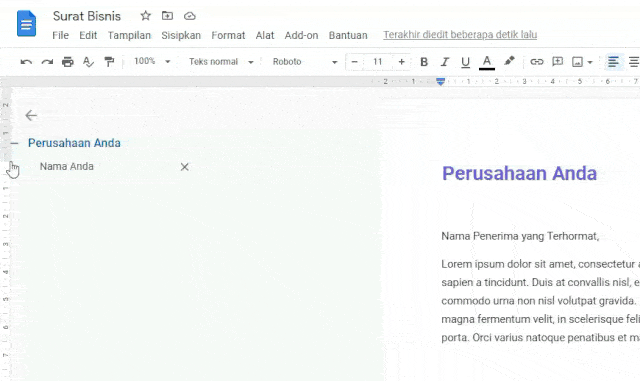Insert an image from toolbar
Image resolution: width=640 pixels, height=381 pixels.
pyautogui.click(x=577, y=62)
